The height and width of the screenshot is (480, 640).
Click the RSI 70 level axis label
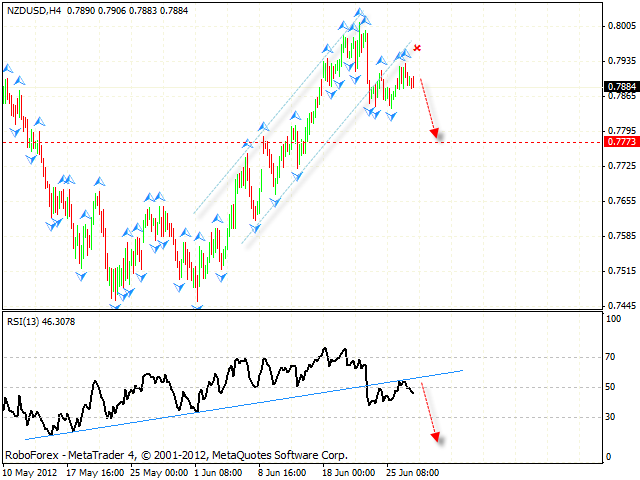pyautogui.click(x=612, y=355)
